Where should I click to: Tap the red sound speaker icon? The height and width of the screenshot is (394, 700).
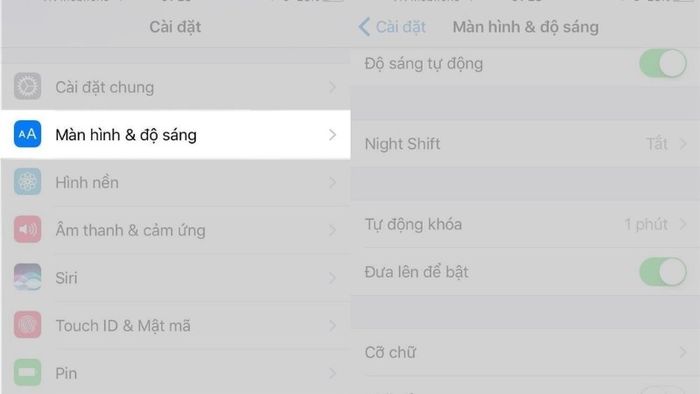27,229
